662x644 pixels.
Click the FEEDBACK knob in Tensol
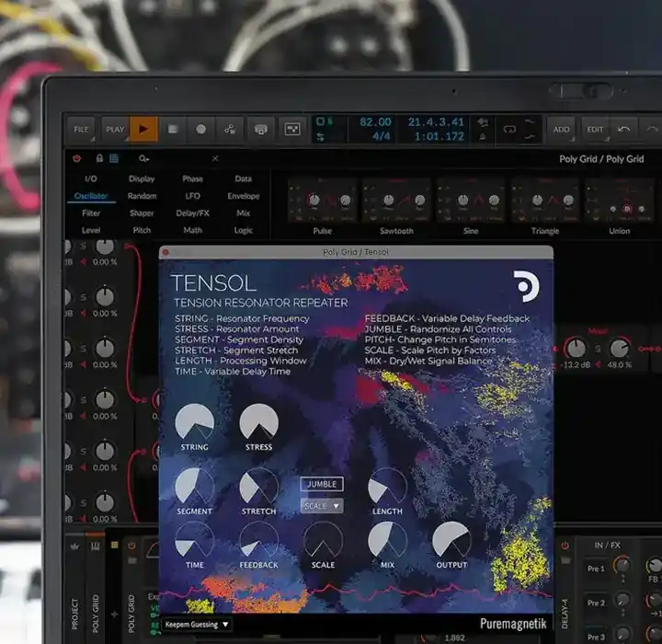pos(258,540)
